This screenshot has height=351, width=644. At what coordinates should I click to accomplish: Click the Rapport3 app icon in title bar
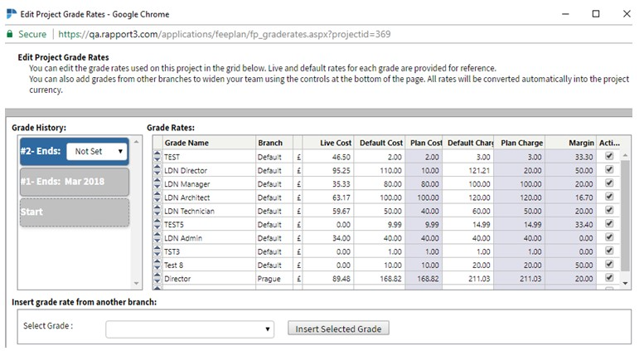[x=12, y=14]
